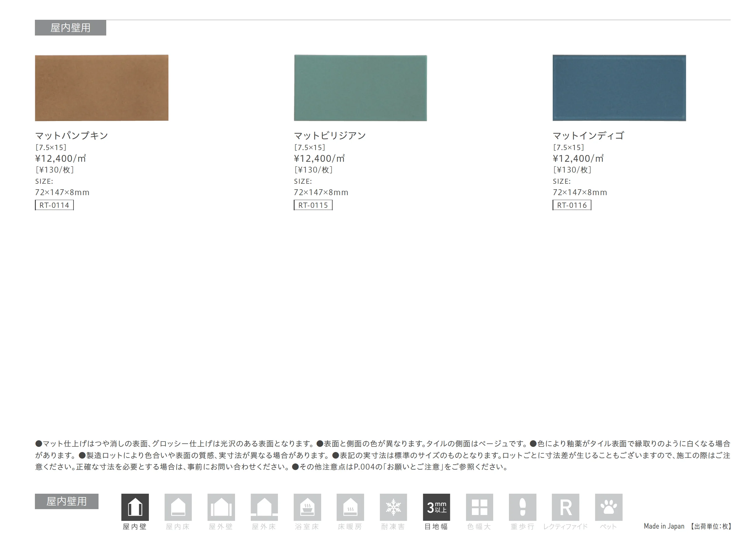This screenshot has height=536, width=756.
Task: Click the 【出荷単位:枚】 text
Action: pyautogui.click(x=712, y=526)
